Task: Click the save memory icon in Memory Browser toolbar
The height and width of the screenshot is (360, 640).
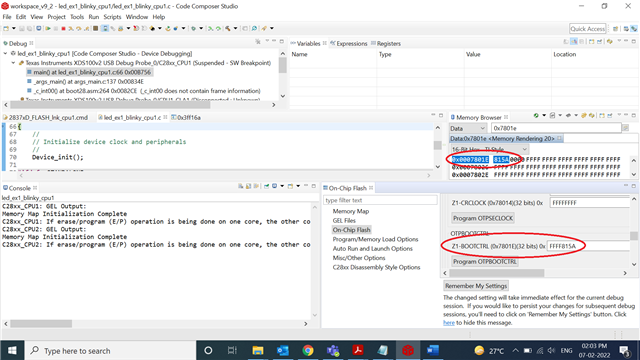Action: (x=552, y=116)
